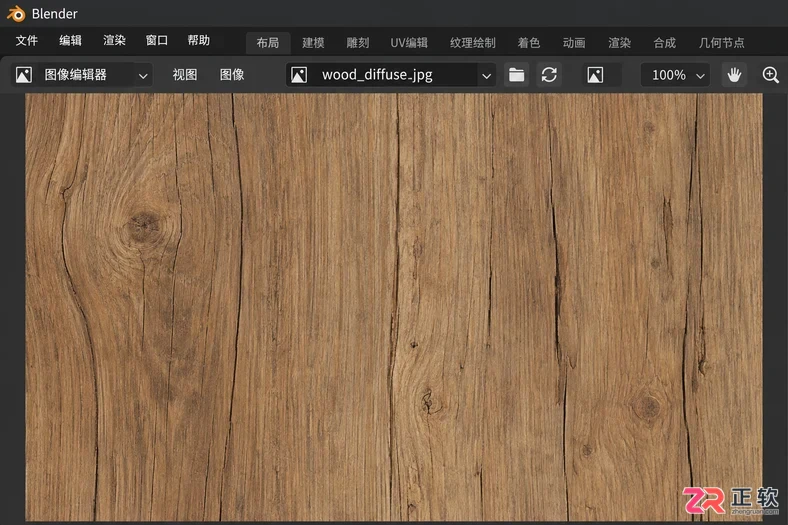Select the magnifier zoom-in tool
This screenshot has height=525, width=788.
pos(770,75)
